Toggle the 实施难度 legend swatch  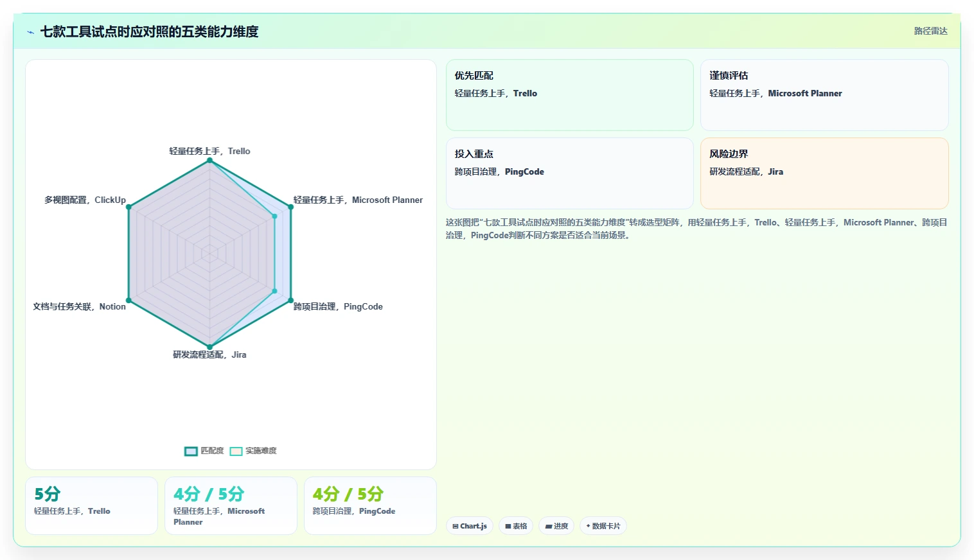coord(236,451)
